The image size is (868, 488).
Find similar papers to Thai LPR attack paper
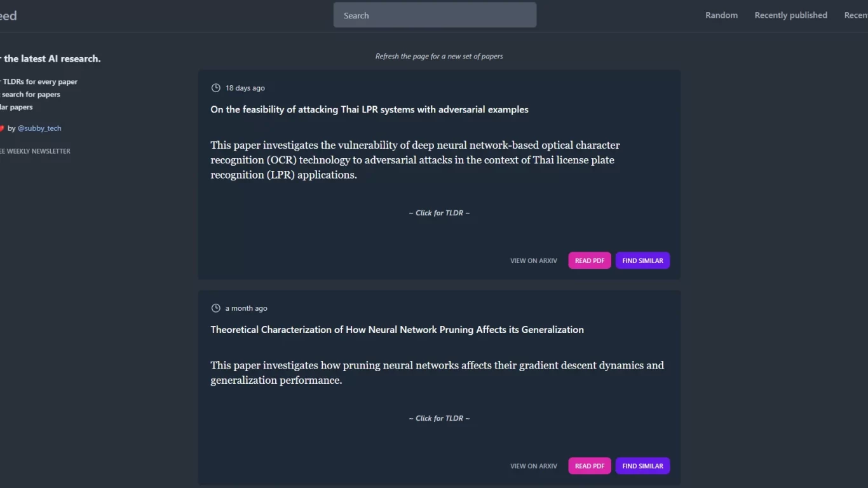pyautogui.click(x=642, y=261)
